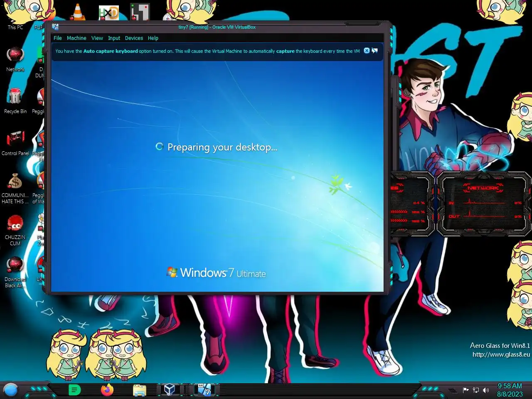Open the Input menu

(114, 38)
